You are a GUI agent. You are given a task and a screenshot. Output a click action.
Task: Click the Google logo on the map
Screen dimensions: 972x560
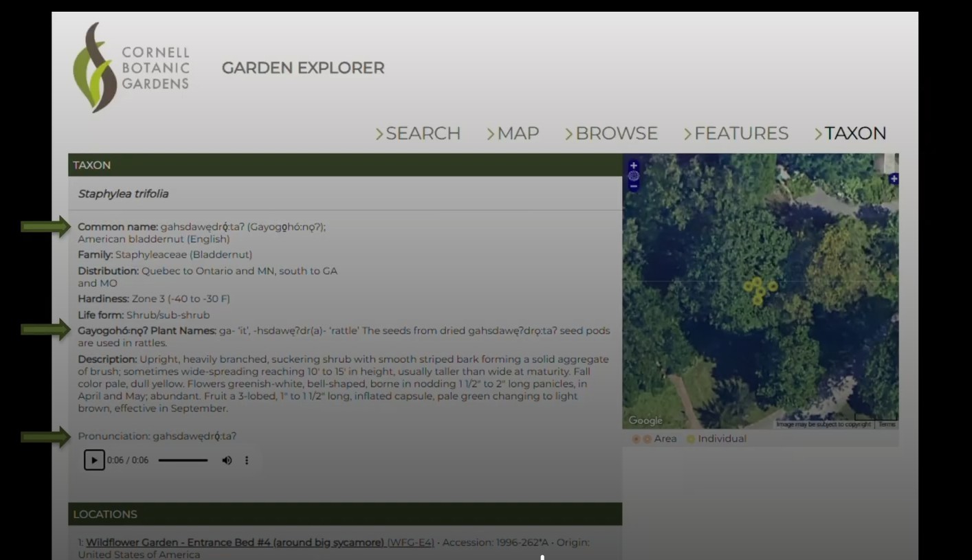pos(645,421)
